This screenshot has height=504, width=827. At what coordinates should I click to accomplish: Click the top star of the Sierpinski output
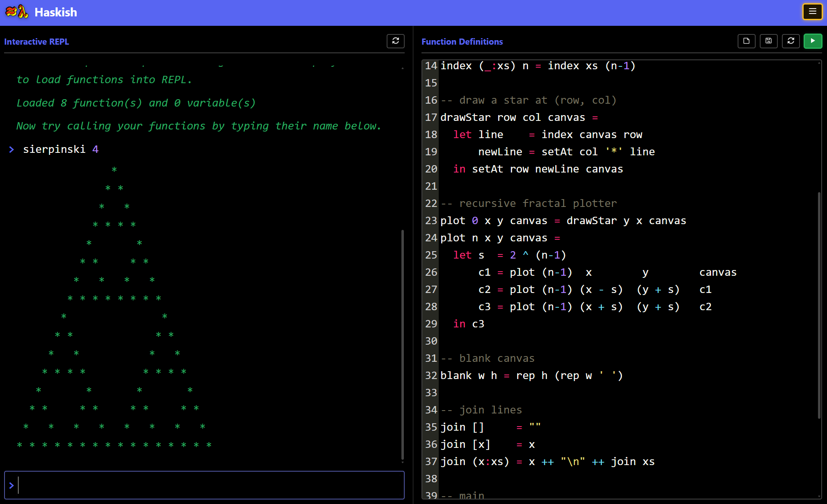click(114, 169)
